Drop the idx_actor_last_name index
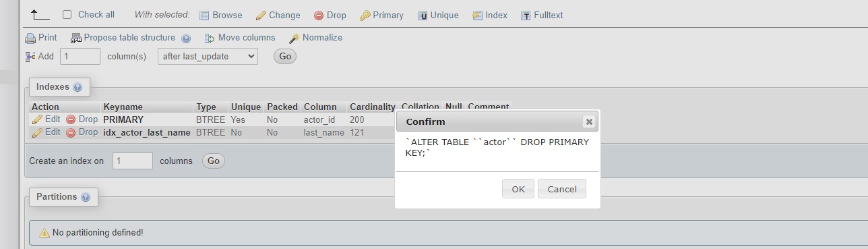This screenshot has height=249, width=868. point(82,132)
